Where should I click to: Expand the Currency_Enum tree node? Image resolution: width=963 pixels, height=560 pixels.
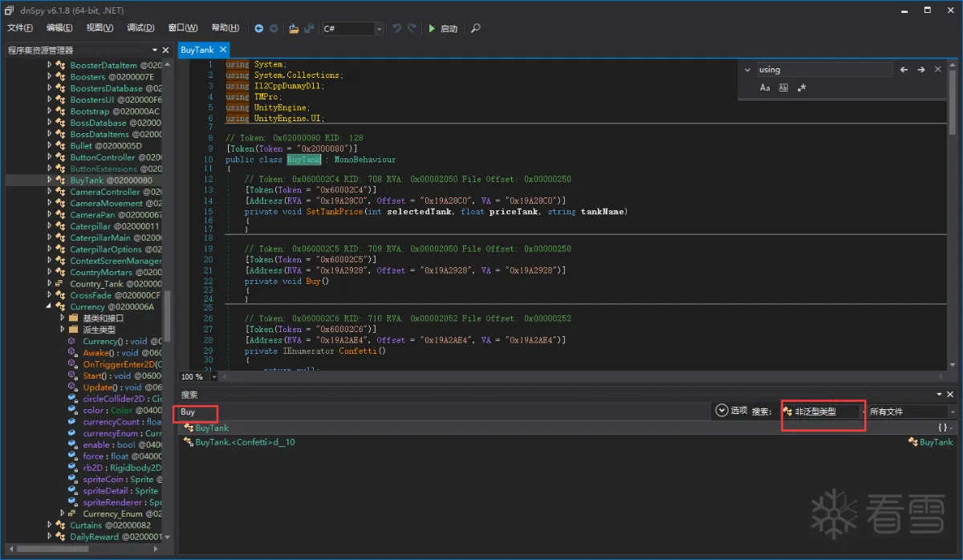pyautogui.click(x=63, y=513)
